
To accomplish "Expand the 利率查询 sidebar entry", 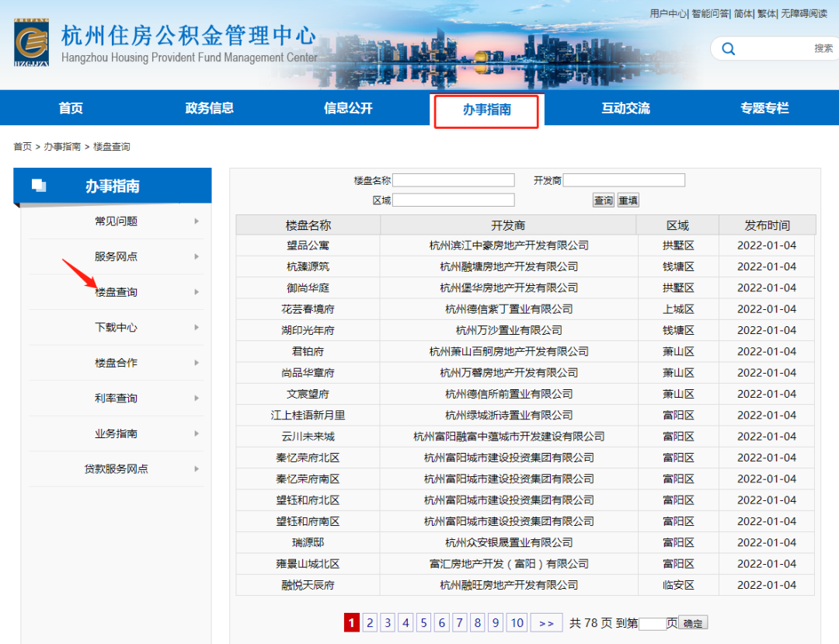I will pos(117,399).
